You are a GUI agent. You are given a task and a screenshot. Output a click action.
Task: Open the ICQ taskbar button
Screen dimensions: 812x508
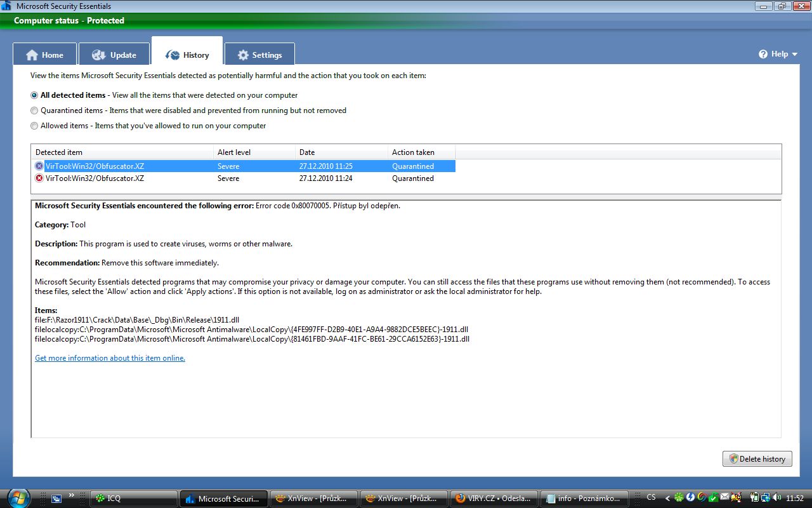pos(134,498)
